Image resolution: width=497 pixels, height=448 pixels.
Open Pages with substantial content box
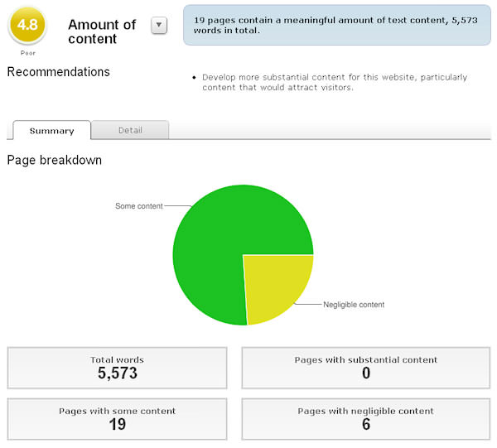[x=365, y=368]
